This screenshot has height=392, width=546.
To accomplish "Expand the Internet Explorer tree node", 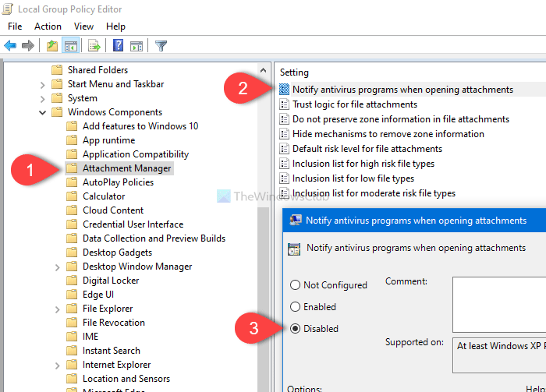I will pyautogui.click(x=58, y=366).
